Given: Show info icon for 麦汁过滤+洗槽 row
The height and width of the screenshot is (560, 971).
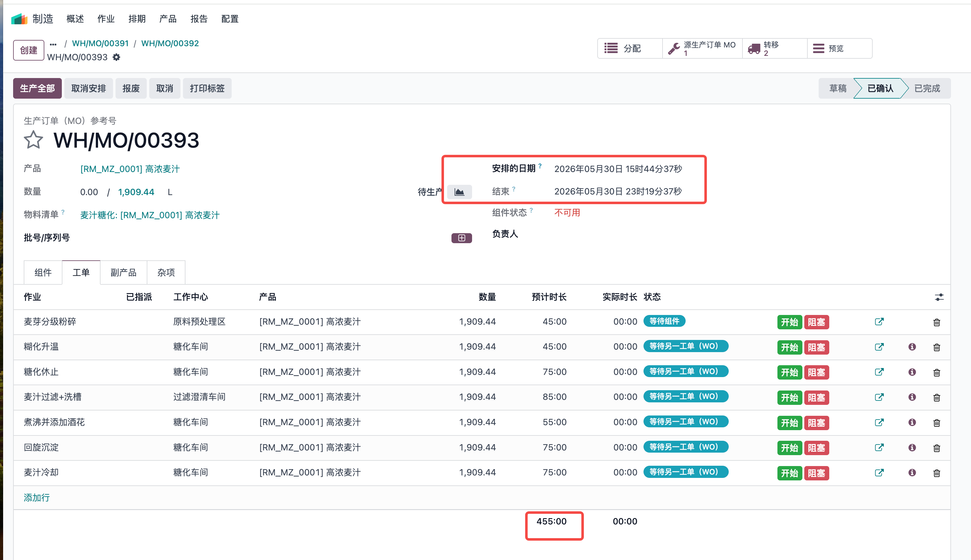Looking at the screenshot, I should (x=912, y=397).
